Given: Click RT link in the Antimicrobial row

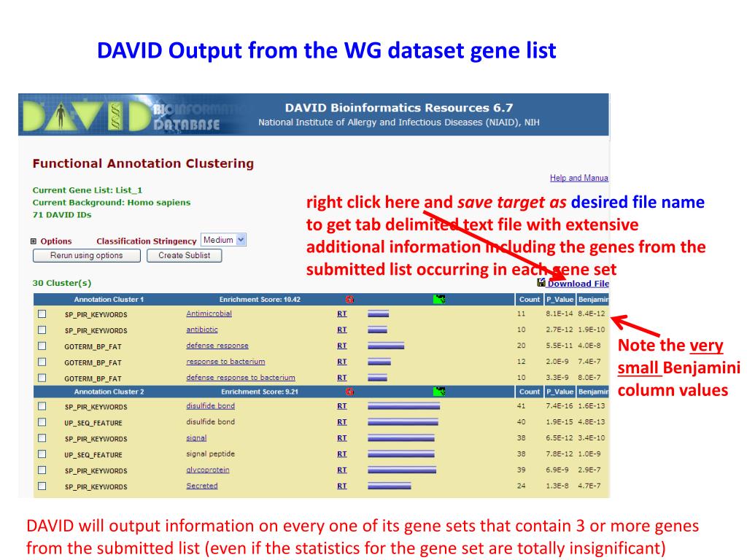Looking at the screenshot, I should (342, 314).
